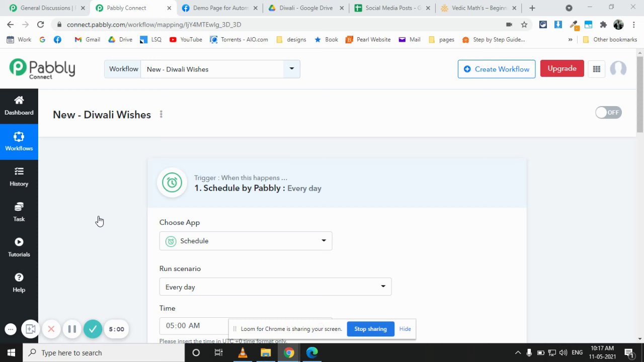Image resolution: width=644 pixels, height=362 pixels.
Task: Reload the page in Chrome
Action: [40, 24]
